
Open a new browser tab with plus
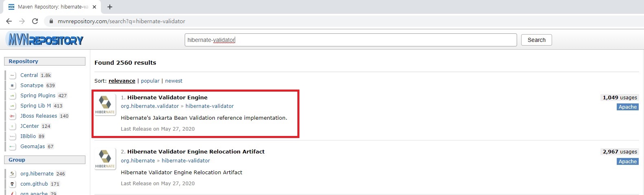(110, 7)
